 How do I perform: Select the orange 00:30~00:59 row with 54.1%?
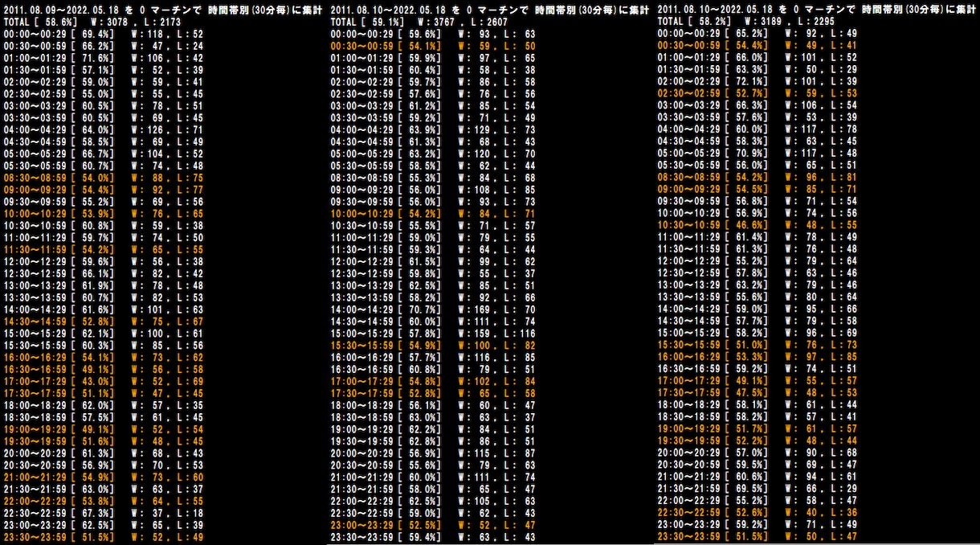tap(434, 46)
